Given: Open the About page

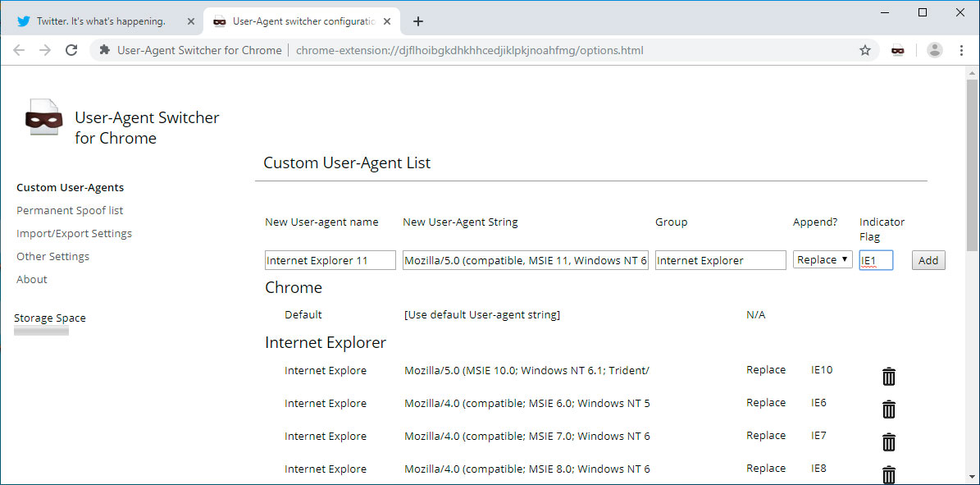Looking at the screenshot, I should 32,280.
